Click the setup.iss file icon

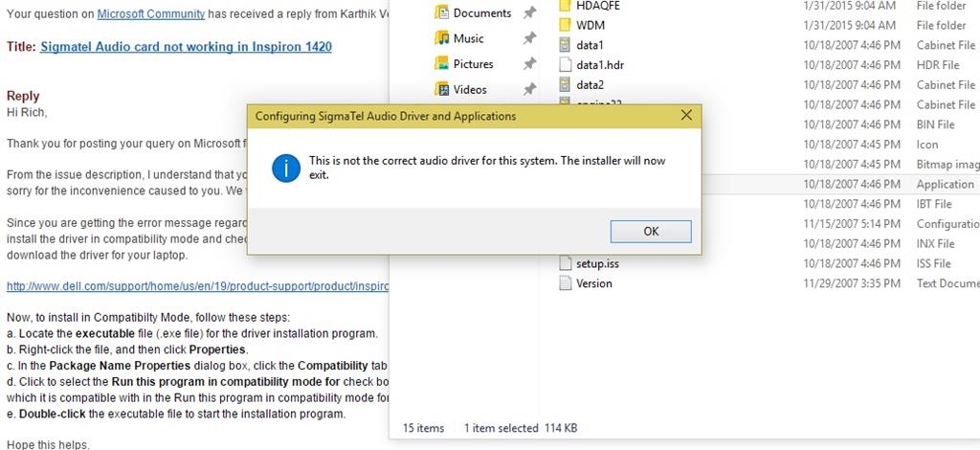[565, 263]
